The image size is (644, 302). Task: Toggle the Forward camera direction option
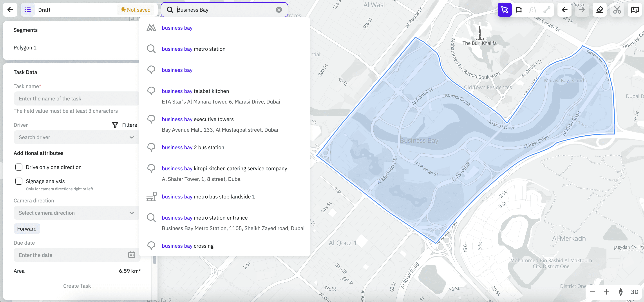[x=27, y=228]
